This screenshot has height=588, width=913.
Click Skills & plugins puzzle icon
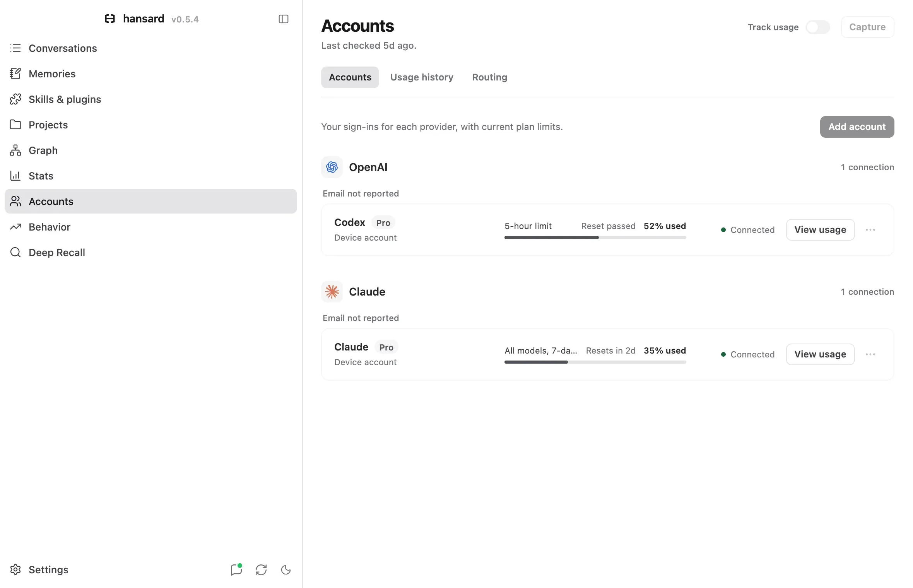pyautogui.click(x=15, y=99)
